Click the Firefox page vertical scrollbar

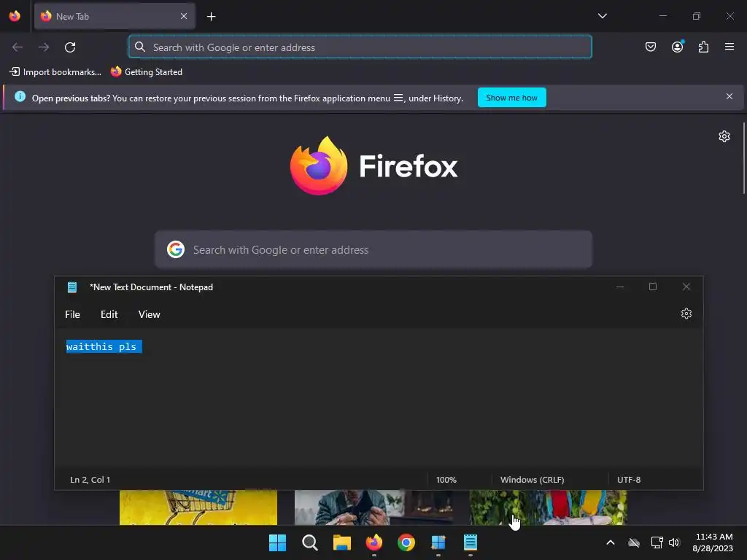(x=743, y=158)
